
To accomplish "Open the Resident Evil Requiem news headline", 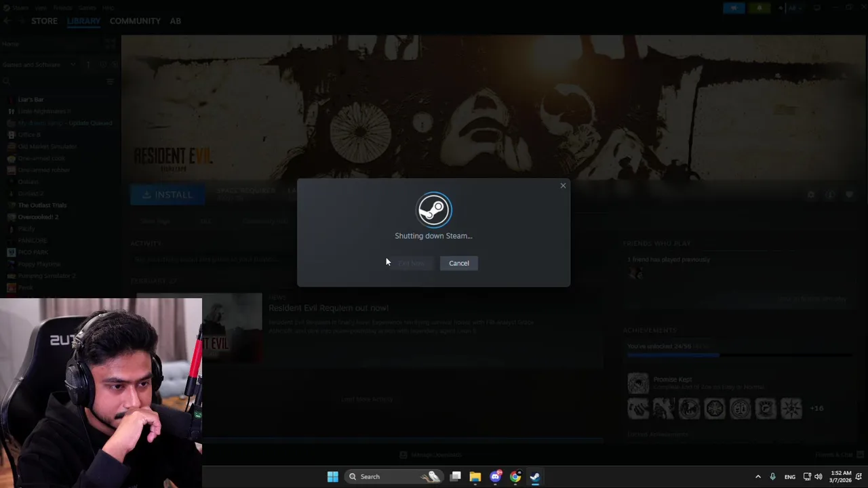I will tap(328, 308).
